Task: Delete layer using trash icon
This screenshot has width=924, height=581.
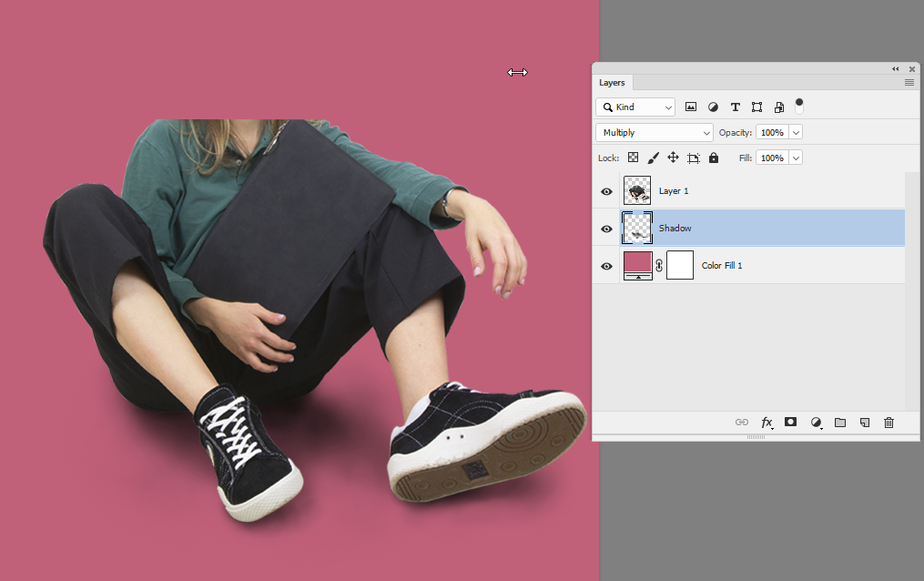Action: pyautogui.click(x=889, y=423)
